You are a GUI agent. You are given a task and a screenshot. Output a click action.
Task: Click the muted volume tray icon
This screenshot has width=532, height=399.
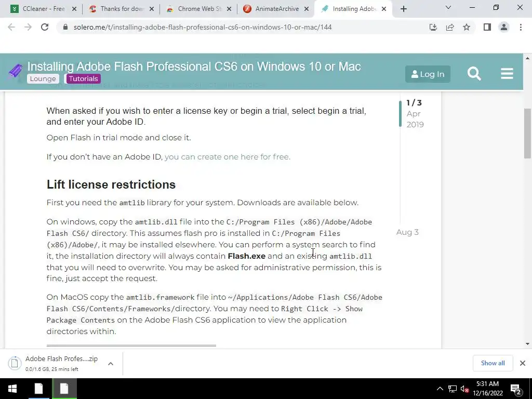[x=464, y=389]
